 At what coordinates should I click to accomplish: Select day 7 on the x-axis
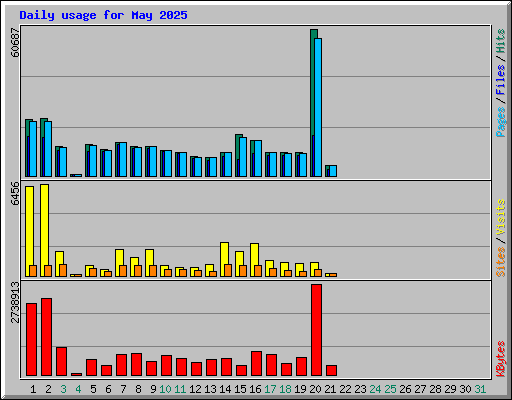tap(123, 389)
